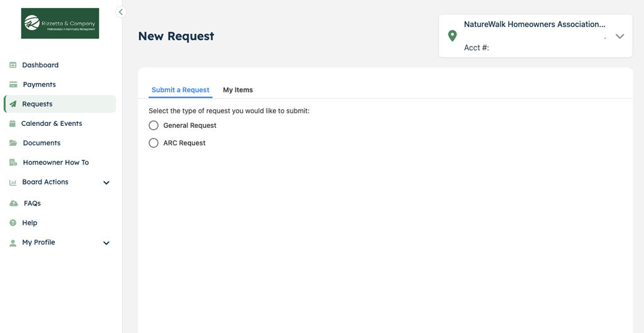Click the green location pin icon
Image resolution: width=644 pixels, height=333 pixels.
452,36
